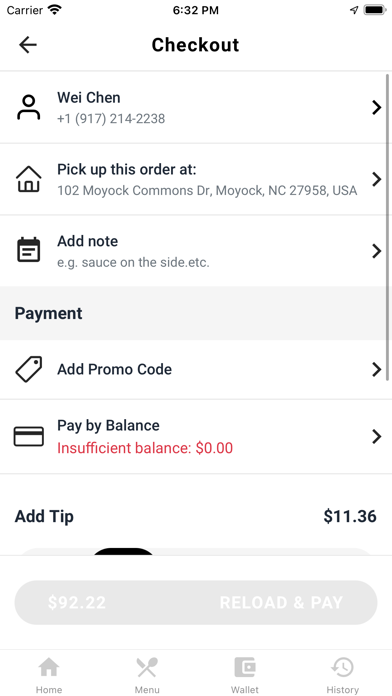Tap the Add note placeholder text
This screenshot has width=392, height=696.
[133, 262]
